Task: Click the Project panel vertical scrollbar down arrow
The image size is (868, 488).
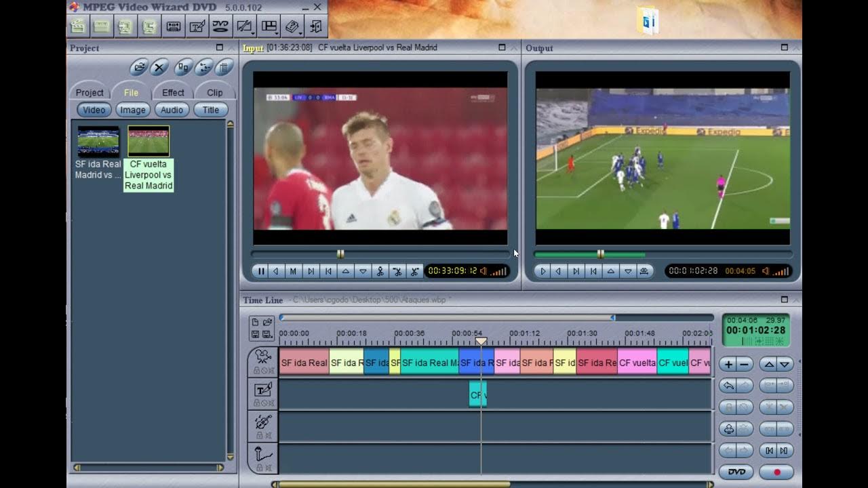Action: tap(231, 457)
